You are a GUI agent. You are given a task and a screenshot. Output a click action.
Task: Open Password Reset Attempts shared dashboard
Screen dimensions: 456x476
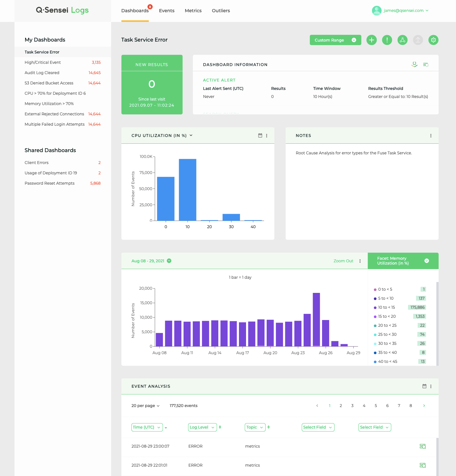[x=63, y=183]
